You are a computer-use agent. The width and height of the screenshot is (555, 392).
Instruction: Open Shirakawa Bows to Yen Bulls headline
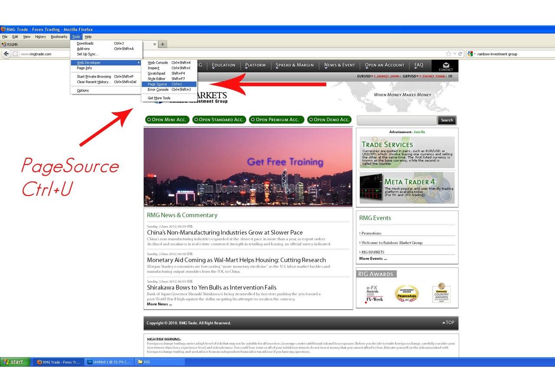[x=212, y=288]
